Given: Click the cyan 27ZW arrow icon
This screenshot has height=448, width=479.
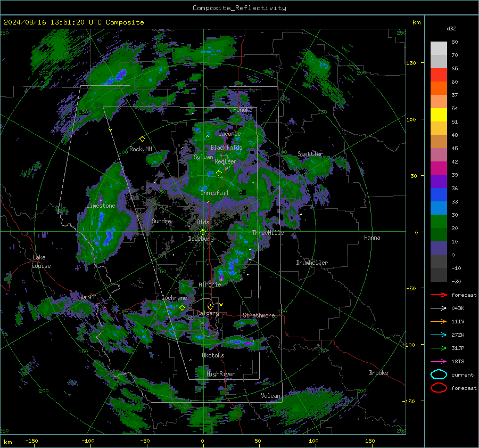Looking at the screenshot, I should pyautogui.click(x=439, y=335).
